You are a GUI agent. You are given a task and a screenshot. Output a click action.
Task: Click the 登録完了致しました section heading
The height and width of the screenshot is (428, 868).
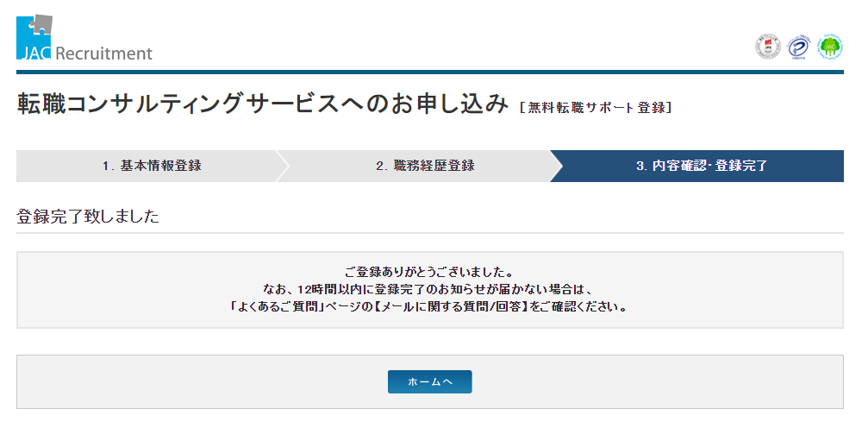pyautogui.click(x=88, y=217)
